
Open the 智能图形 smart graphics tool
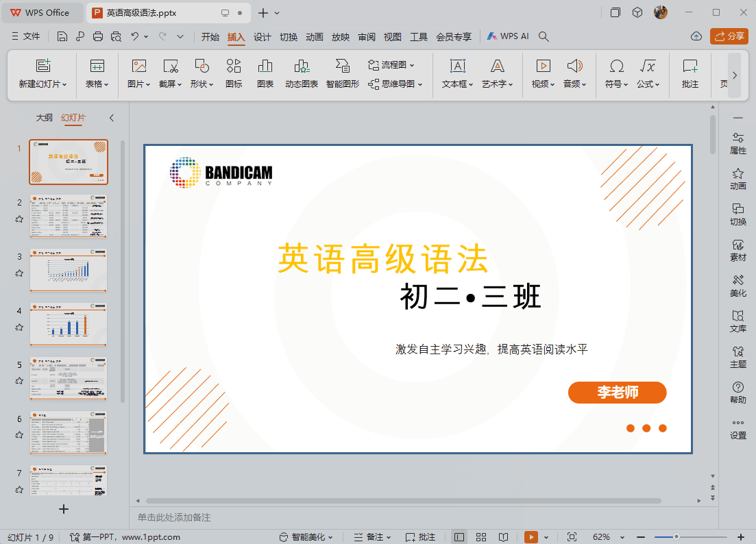(x=342, y=73)
